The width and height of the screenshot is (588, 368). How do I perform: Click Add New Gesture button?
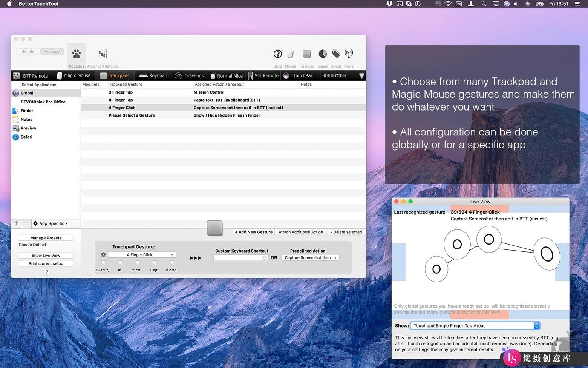click(x=254, y=232)
